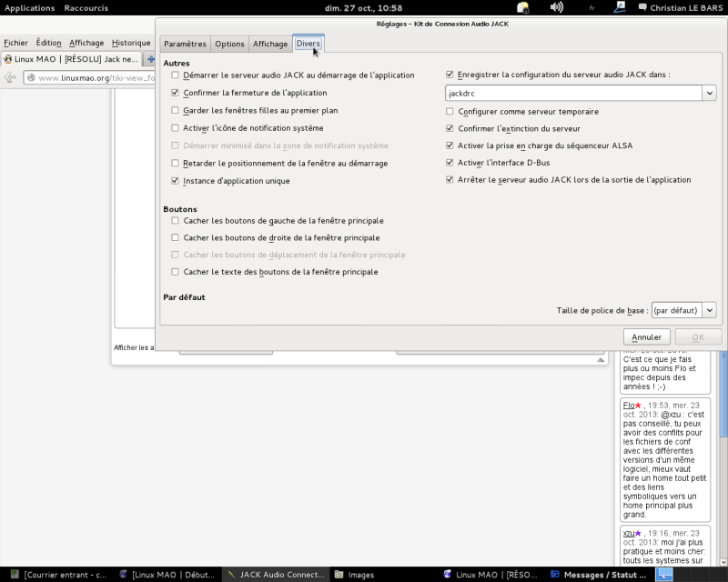The image size is (728, 582).
Task: Switch to Messages / Statut taskbar window
Action: click(599, 575)
